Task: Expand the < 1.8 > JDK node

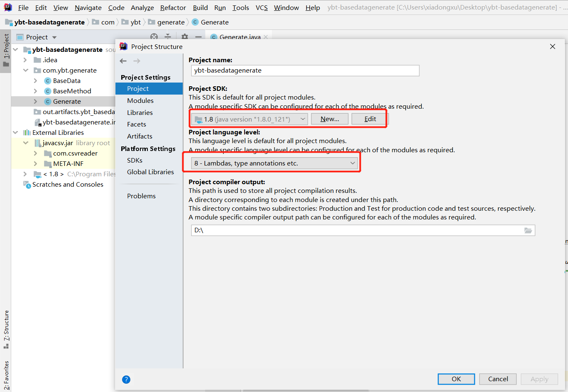Action: tap(25, 174)
